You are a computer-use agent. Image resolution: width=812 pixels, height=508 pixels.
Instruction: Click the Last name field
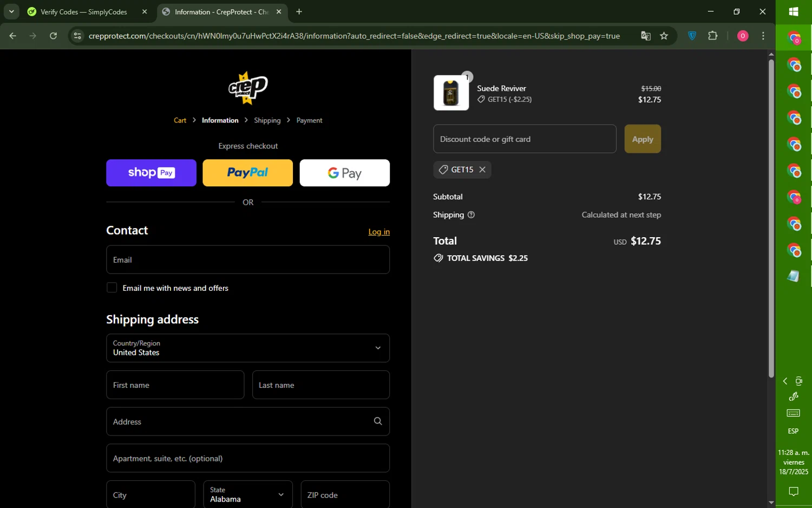[320, 385]
